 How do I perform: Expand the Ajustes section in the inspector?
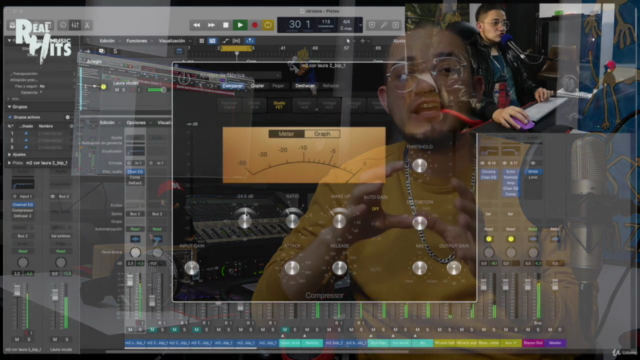point(9,155)
